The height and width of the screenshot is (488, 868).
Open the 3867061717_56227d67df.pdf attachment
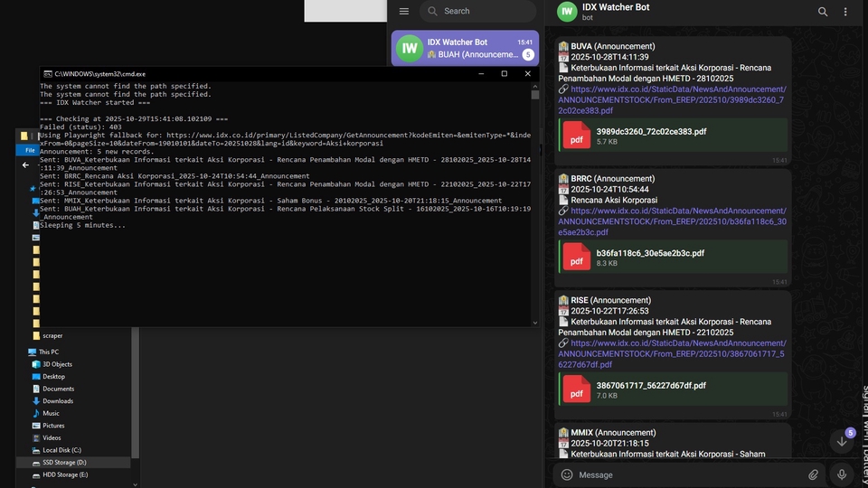[x=576, y=389]
